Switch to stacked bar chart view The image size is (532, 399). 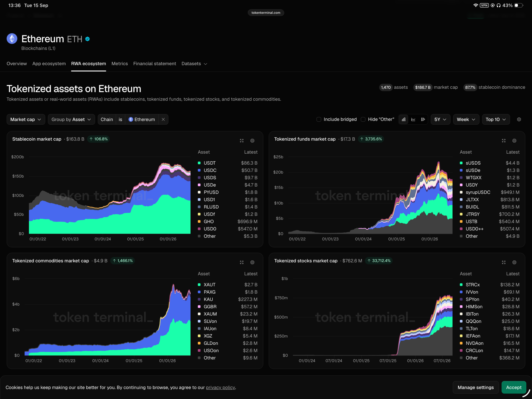point(404,119)
